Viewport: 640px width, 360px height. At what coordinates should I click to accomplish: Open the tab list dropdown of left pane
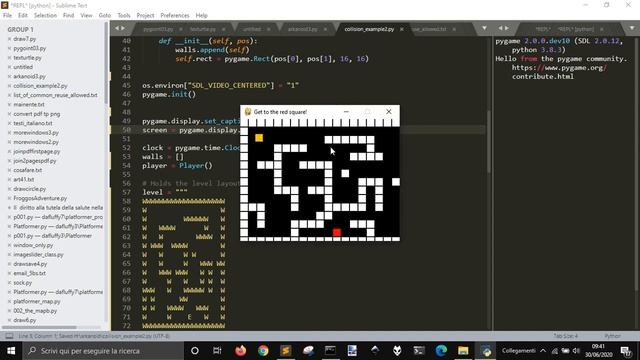point(484,28)
